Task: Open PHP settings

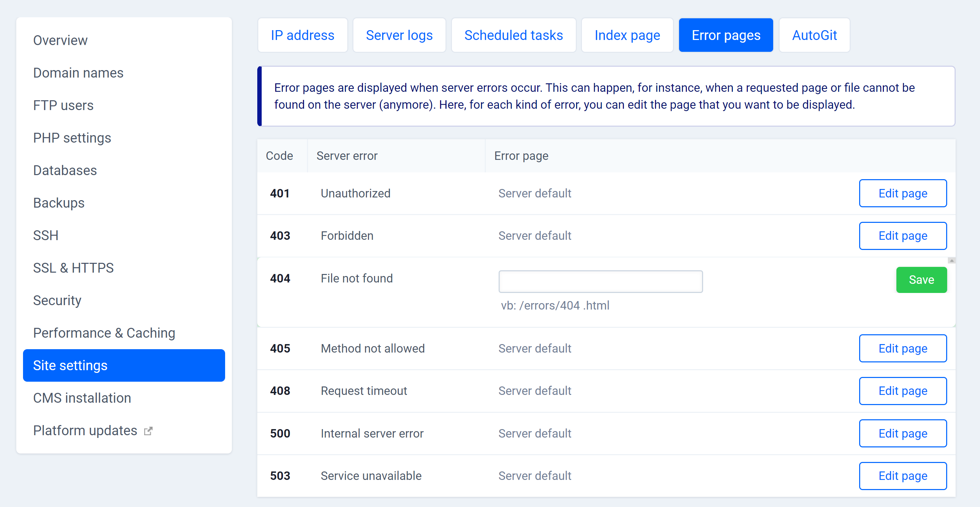Action: (x=72, y=138)
